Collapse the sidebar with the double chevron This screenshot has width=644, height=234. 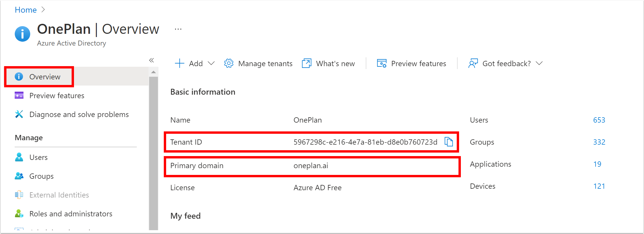[151, 60]
